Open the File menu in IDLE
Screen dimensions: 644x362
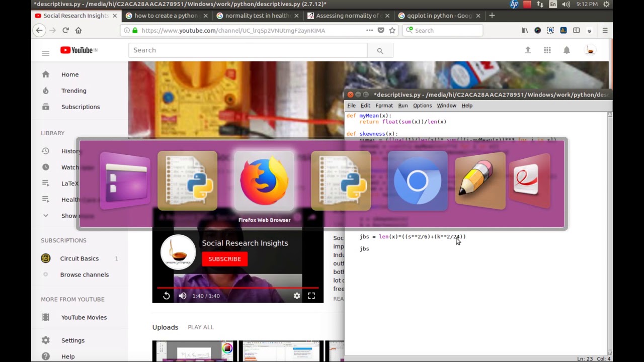tap(351, 106)
